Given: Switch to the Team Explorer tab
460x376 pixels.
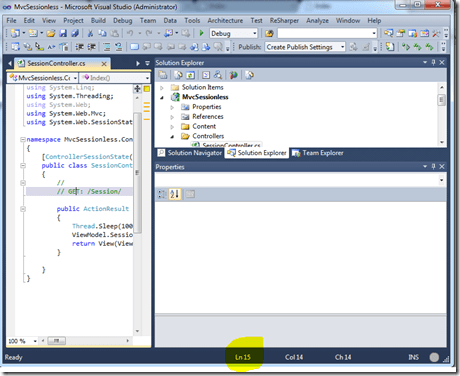Looking at the screenshot, I should pyautogui.click(x=318, y=153).
